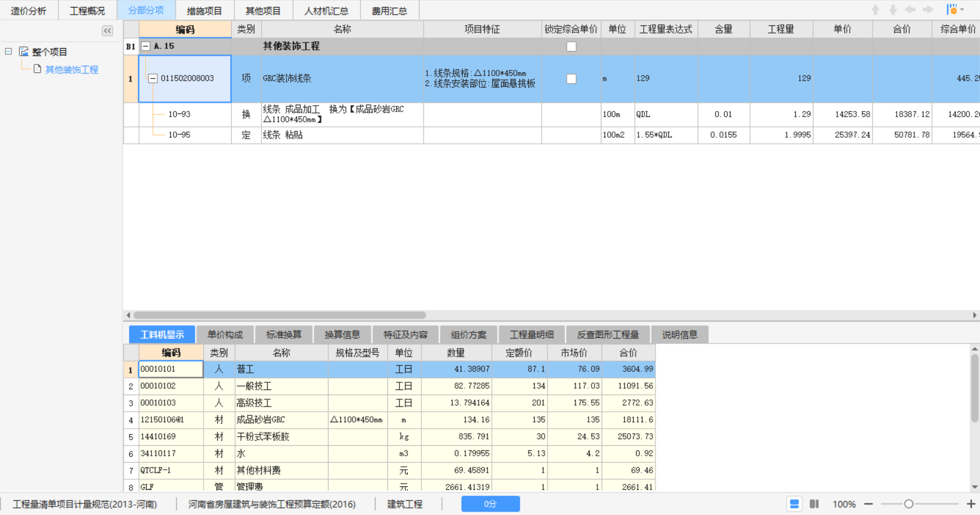The image size is (980, 515).
Task: Open the 工程概况 tab
Action: pos(87,11)
